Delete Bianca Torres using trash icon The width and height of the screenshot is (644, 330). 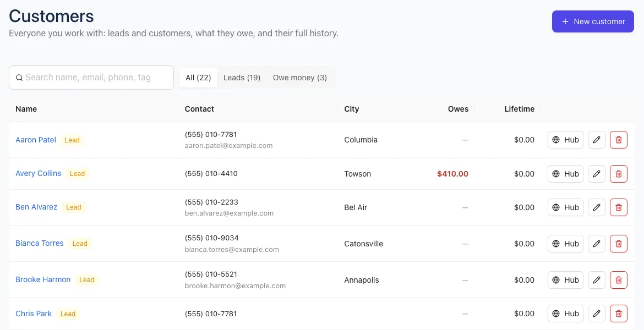click(x=619, y=244)
